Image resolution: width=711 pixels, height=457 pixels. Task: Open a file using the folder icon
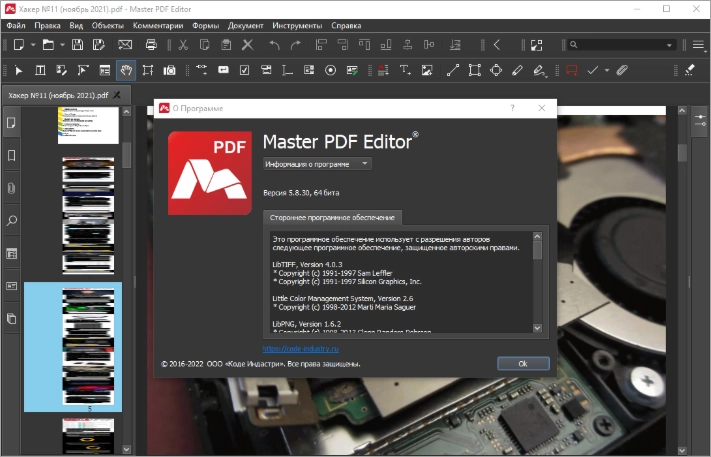tap(48, 45)
